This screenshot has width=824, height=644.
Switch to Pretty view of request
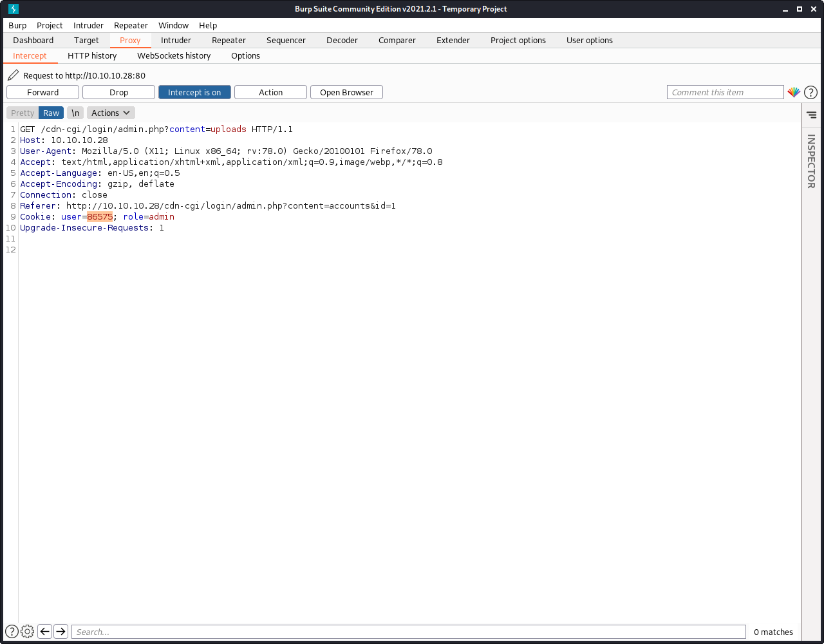pos(23,113)
